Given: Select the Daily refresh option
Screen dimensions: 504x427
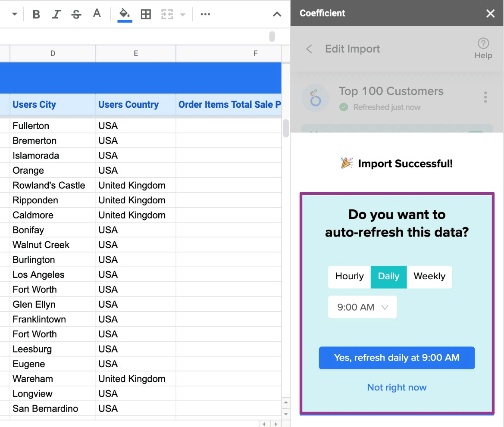Looking at the screenshot, I should (388, 277).
